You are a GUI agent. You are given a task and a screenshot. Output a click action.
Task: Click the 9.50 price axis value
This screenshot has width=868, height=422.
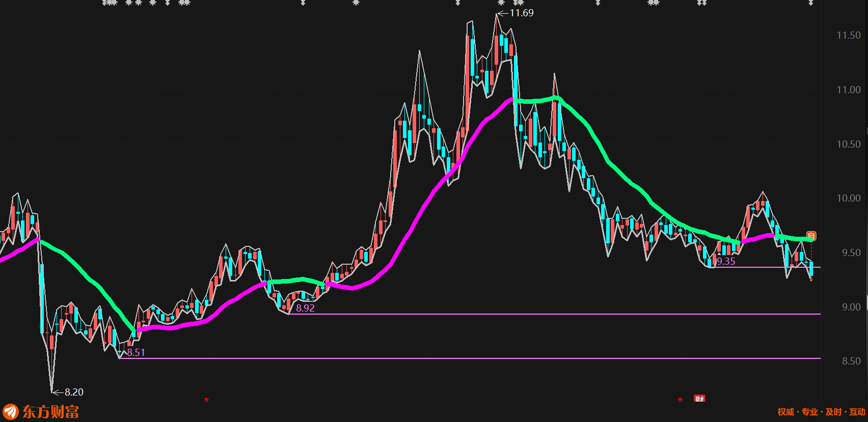[x=851, y=252]
